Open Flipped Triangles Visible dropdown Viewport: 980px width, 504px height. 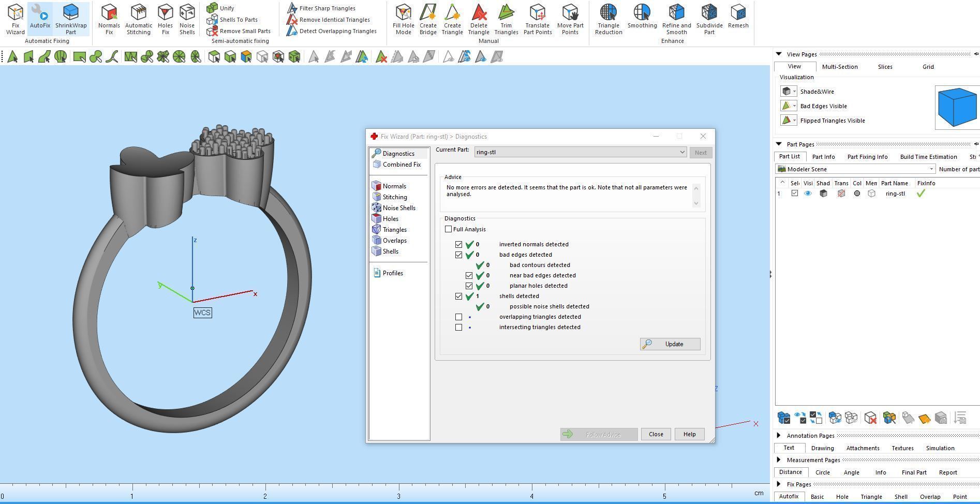[794, 121]
